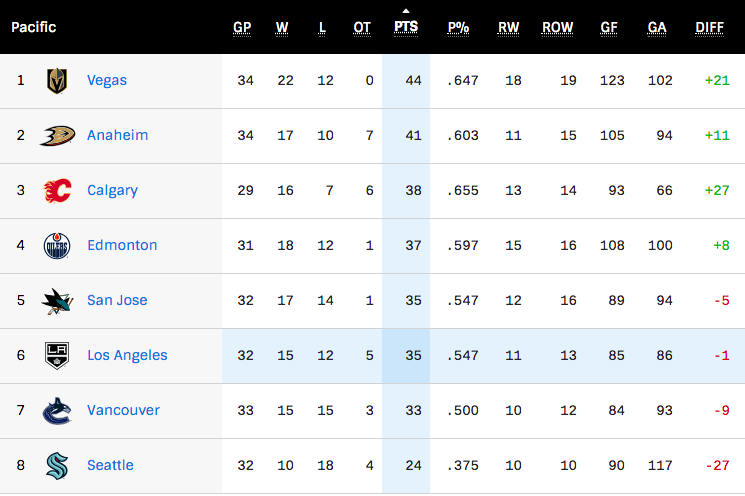Sort by P% column header
The width and height of the screenshot is (745, 496).
(x=458, y=28)
